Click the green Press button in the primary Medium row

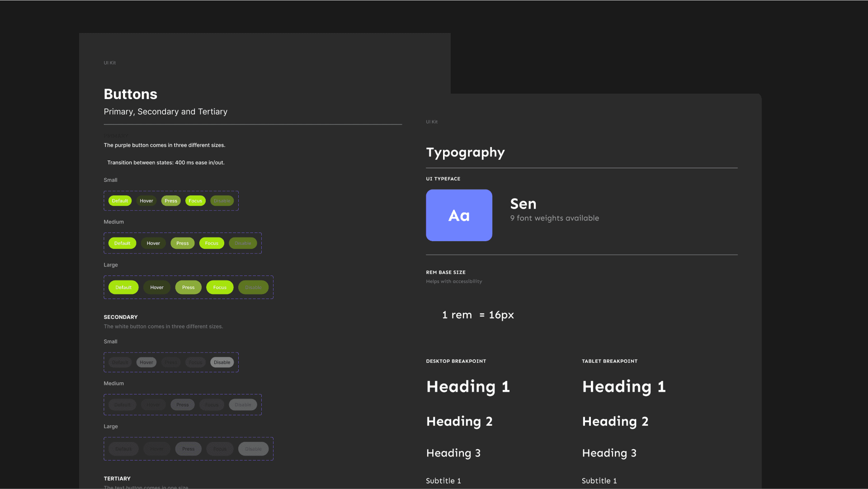(183, 243)
